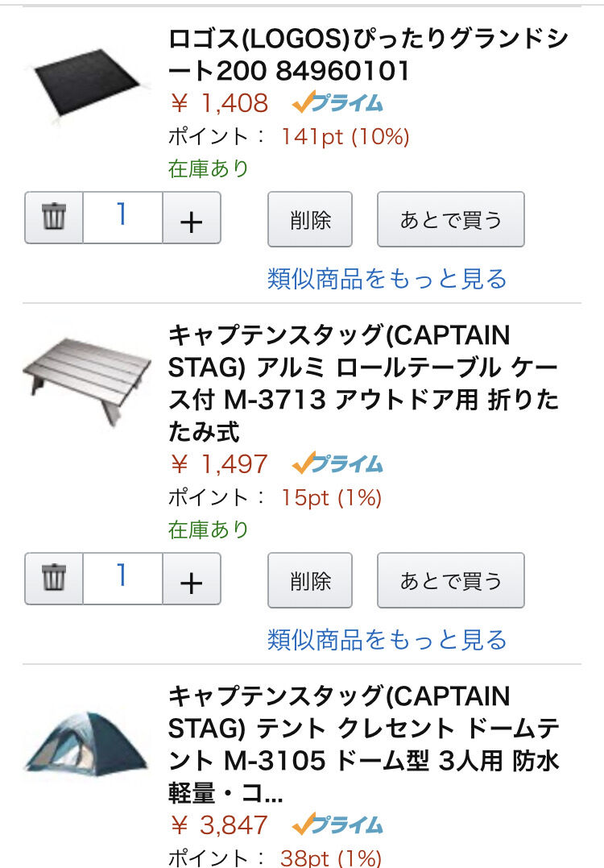Click あとで買う for aluminum roll table
604x868 pixels.
coord(451,580)
